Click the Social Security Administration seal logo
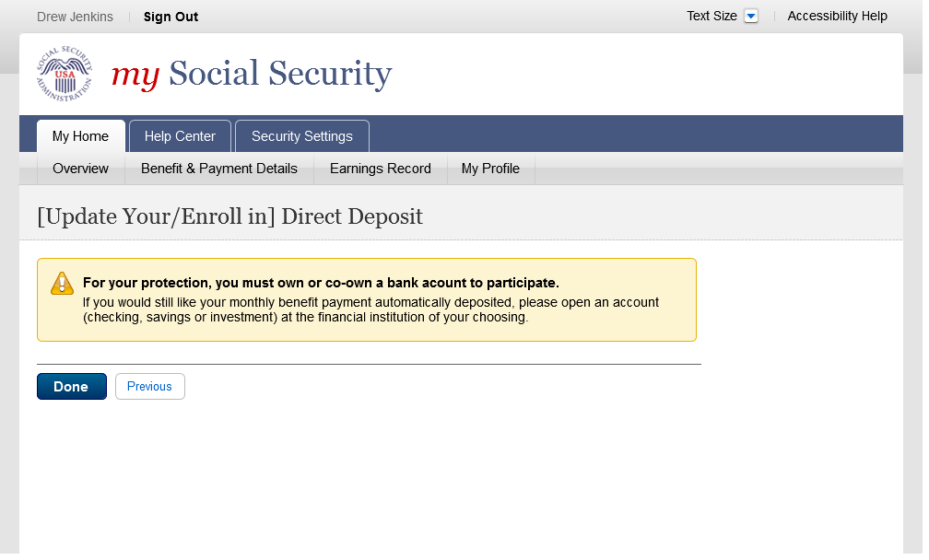This screenshot has width=929, height=560. point(65,74)
